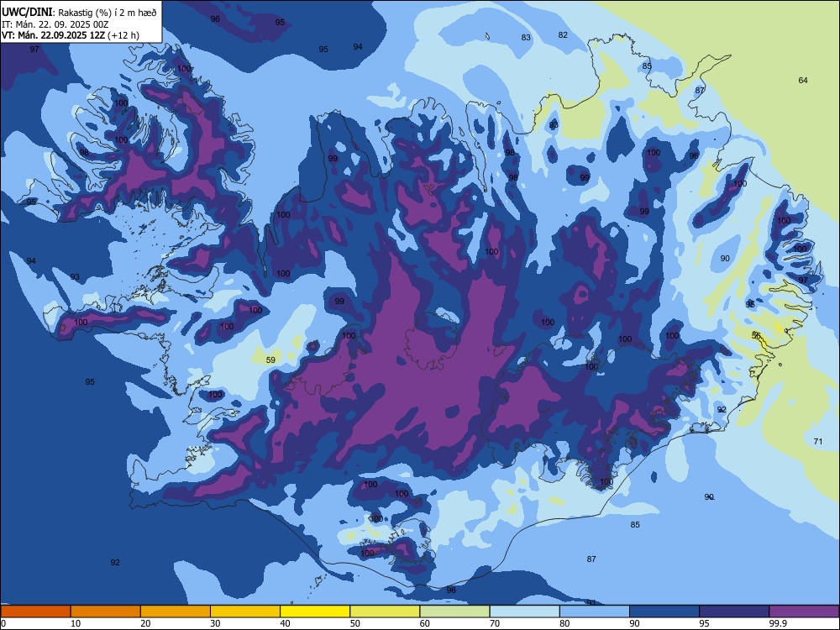Viewport: 840px width, 630px height.
Task: Click the 95 humidity value in Faxaflói bay
Action: coord(90,382)
